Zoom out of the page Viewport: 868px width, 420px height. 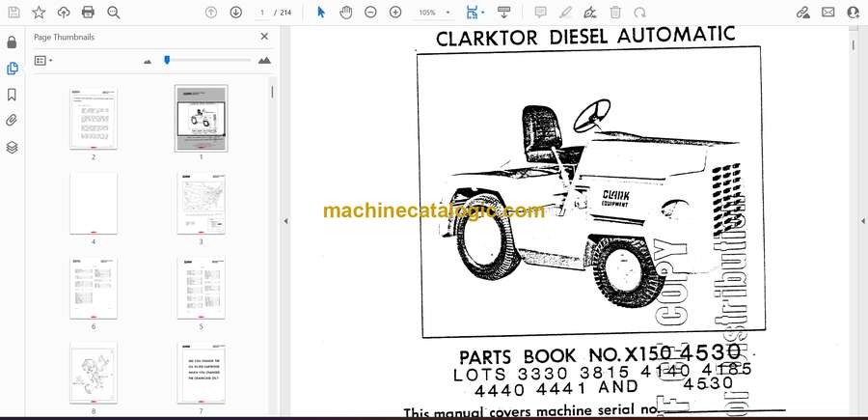click(370, 13)
